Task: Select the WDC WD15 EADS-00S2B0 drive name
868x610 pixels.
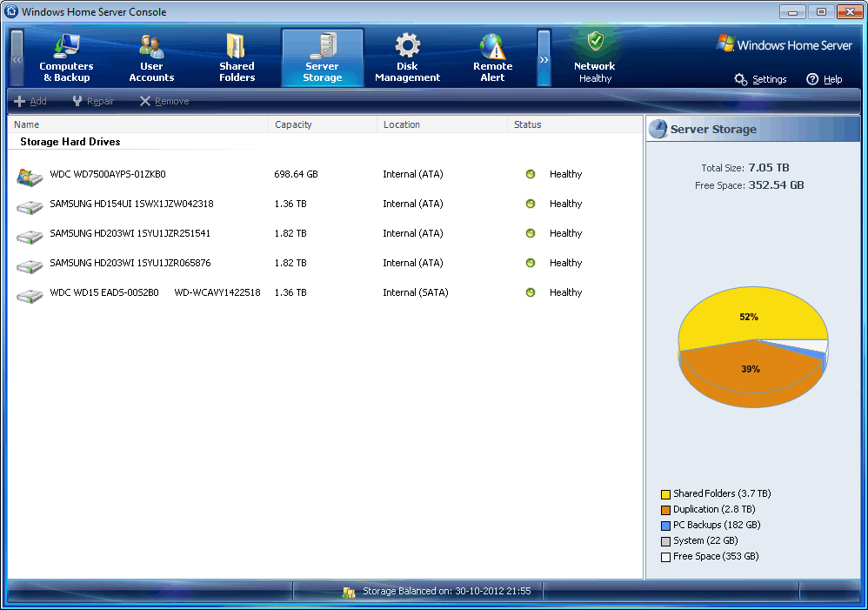Action: pyautogui.click(x=104, y=292)
